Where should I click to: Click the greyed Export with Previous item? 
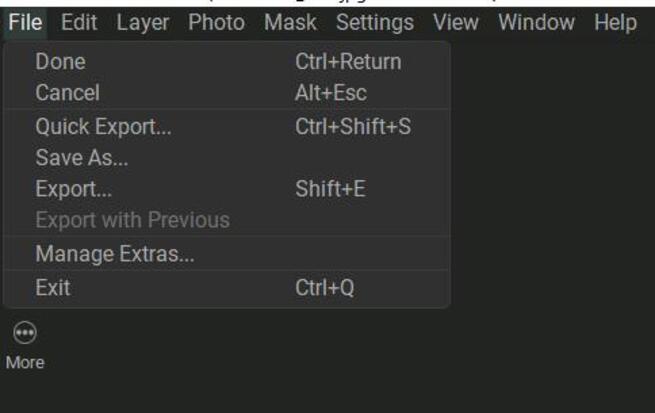click(133, 220)
